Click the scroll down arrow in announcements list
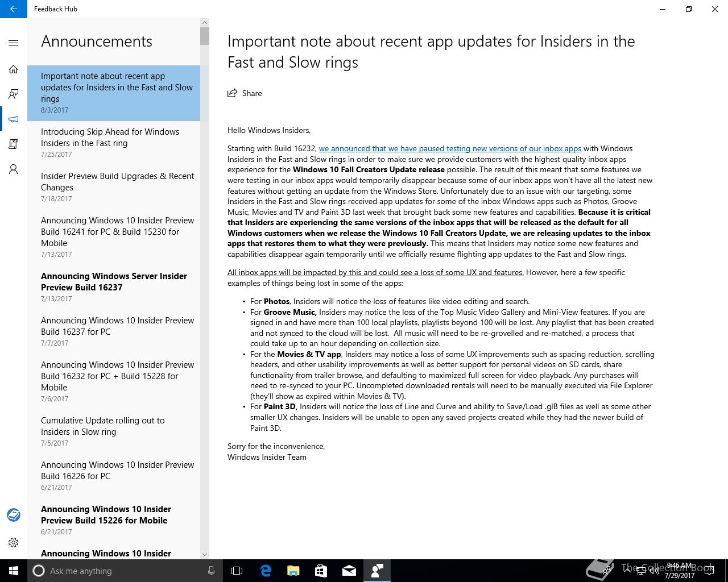The width and height of the screenshot is (728, 582). pos(205,554)
